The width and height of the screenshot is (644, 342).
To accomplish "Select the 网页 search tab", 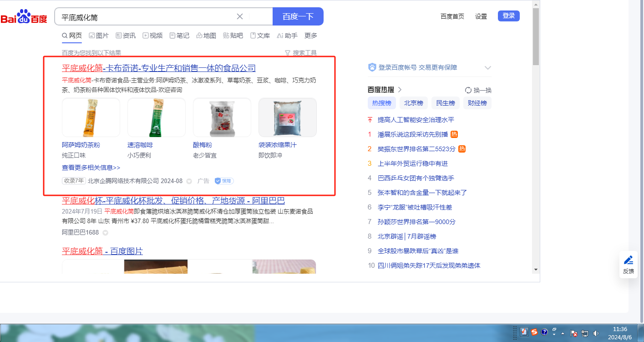I will tap(72, 36).
